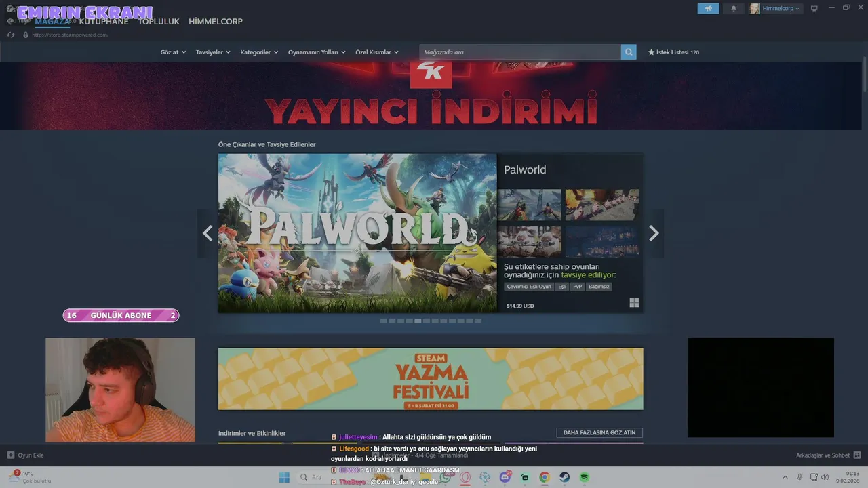Viewport: 868px width, 488px height.
Task: Open Steam announcements megaphone button
Action: [708, 9]
